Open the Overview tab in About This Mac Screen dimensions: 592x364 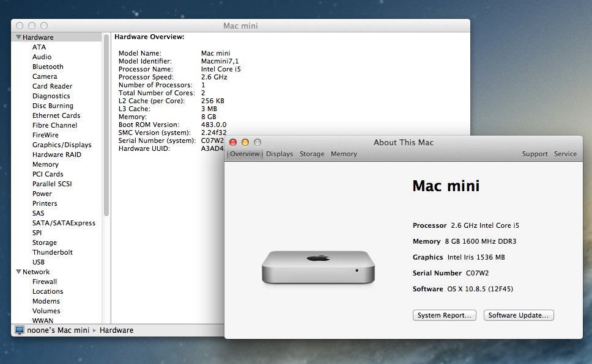(x=245, y=154)
